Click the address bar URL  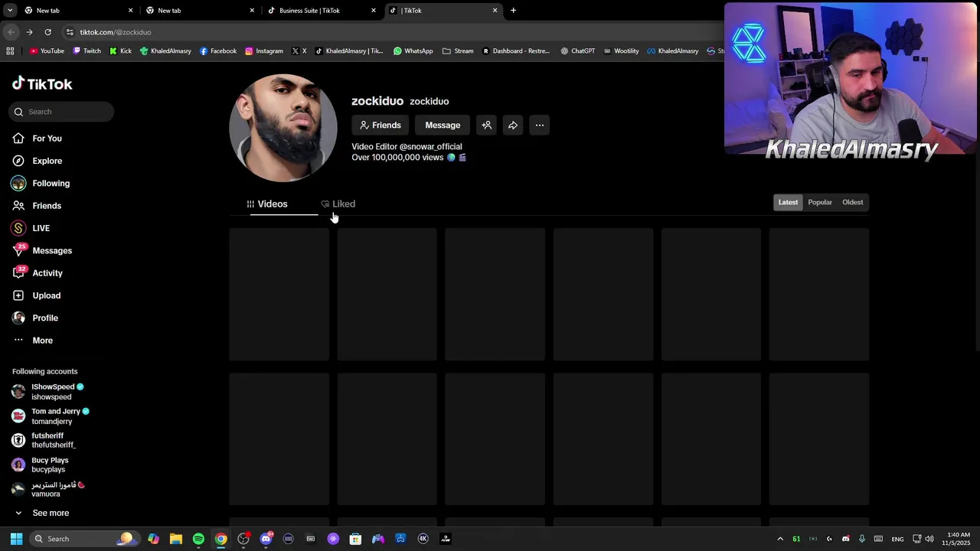click(116, 32)
